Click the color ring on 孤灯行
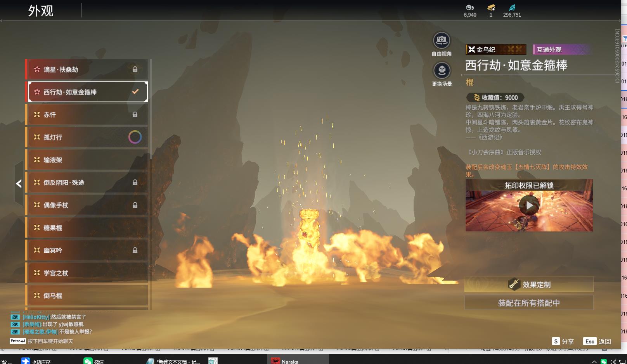 coord(135,137)
